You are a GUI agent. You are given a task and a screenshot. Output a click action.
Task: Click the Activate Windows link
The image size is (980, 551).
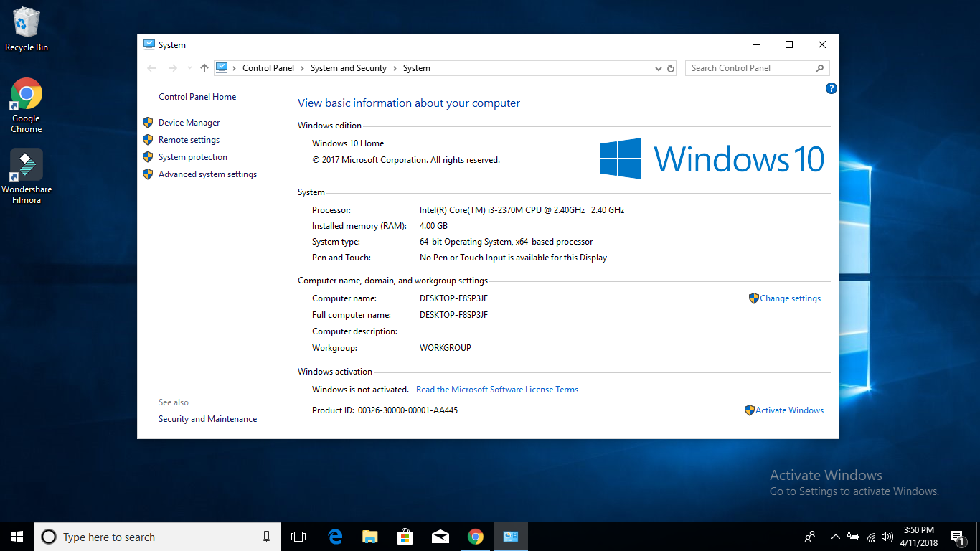[789, 410]
